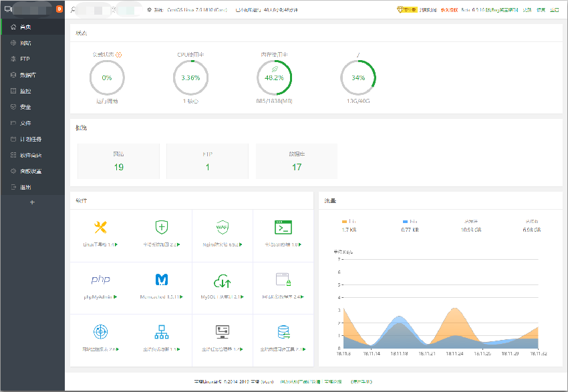The image size is (568, 392).
Task: Open the phpMyAdmin php logo icon
Action: click(x=100, y=279)
